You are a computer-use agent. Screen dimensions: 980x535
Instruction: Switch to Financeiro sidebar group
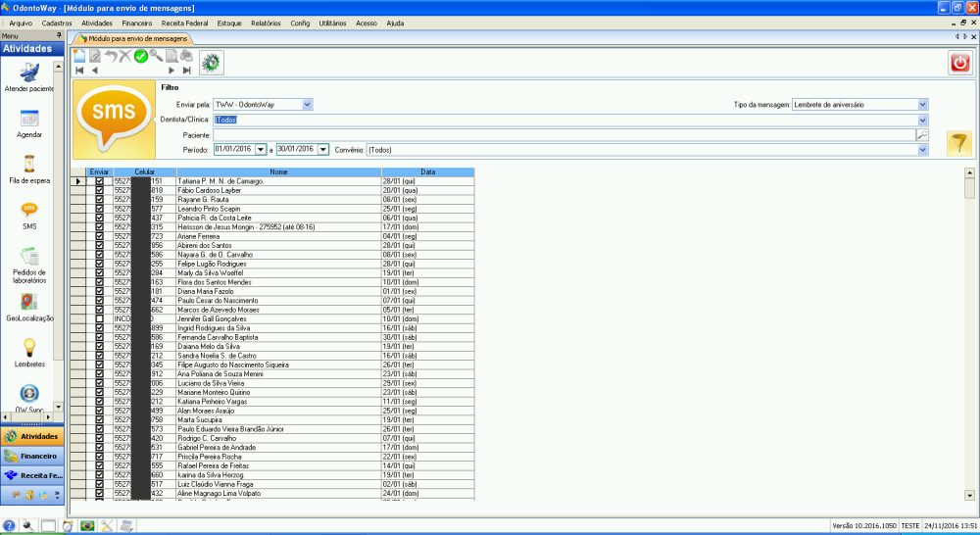click(32, 457)
